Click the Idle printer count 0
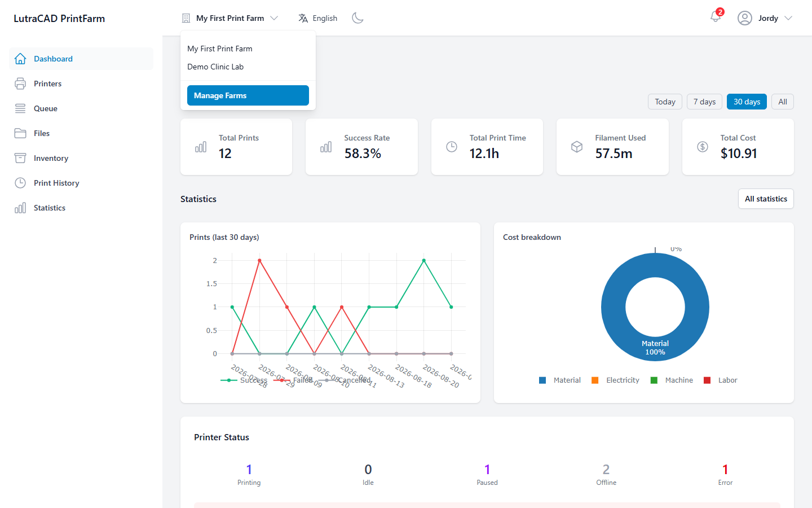 tap(368, 469)
